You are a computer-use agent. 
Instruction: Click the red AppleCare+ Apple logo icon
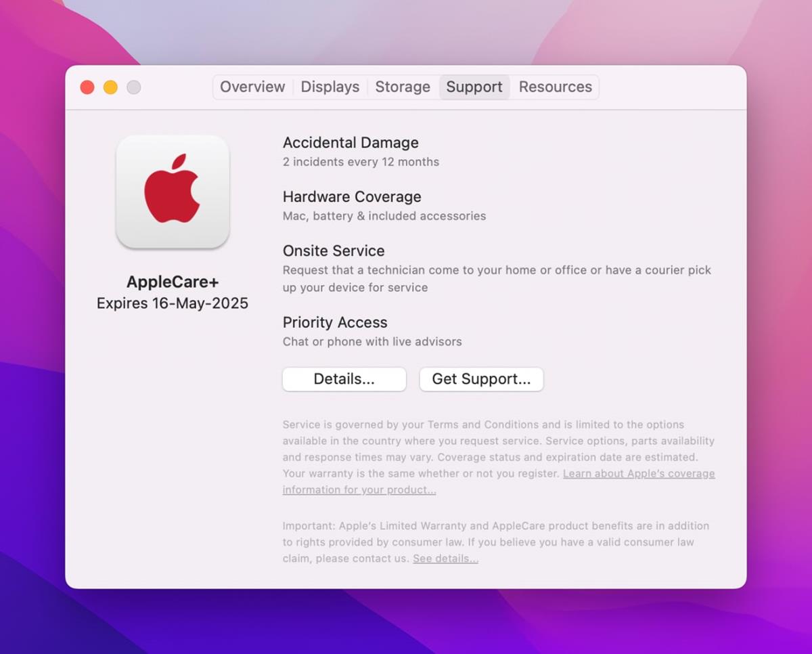tap(173, 192)
